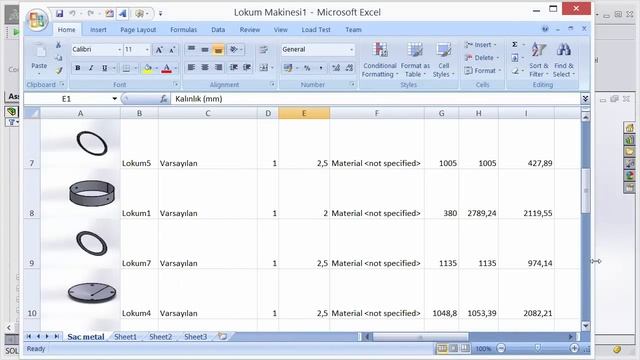The width and height of the screenshot is (640, 360).
Task: Select column E header
Action: [x=304, y=113]
